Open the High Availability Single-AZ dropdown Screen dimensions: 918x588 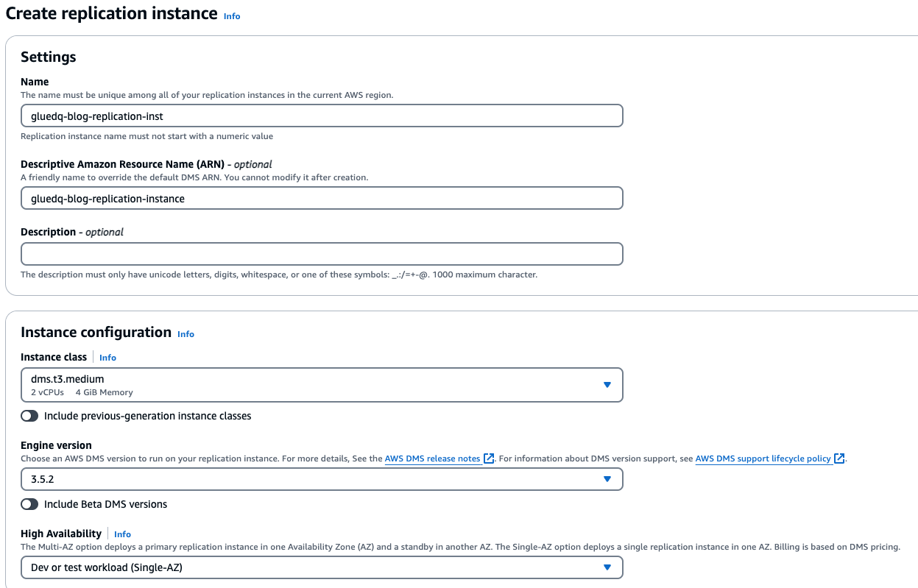pos(322,567)
